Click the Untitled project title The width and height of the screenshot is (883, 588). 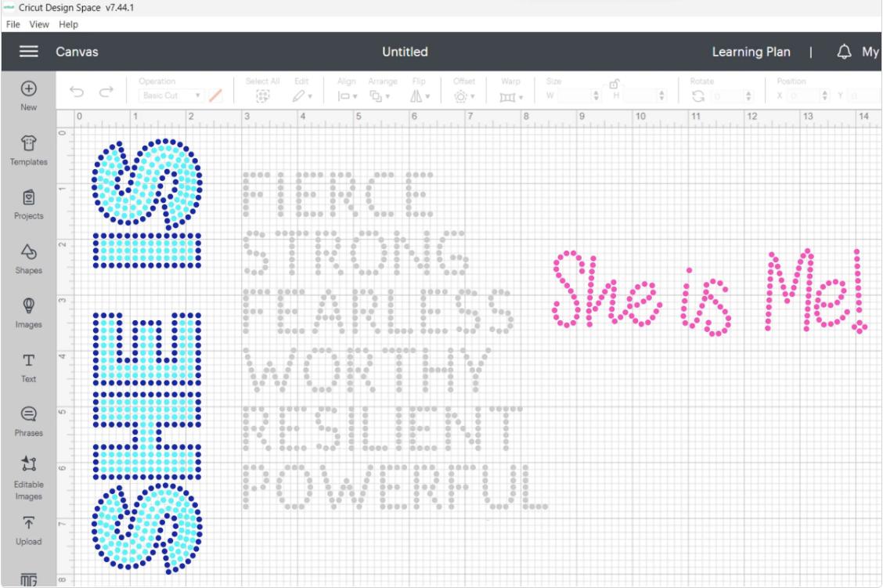pos(405,52)
